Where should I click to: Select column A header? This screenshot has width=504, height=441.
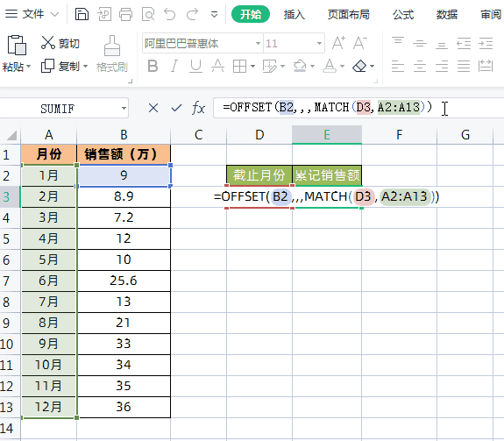tap(48, 135)
